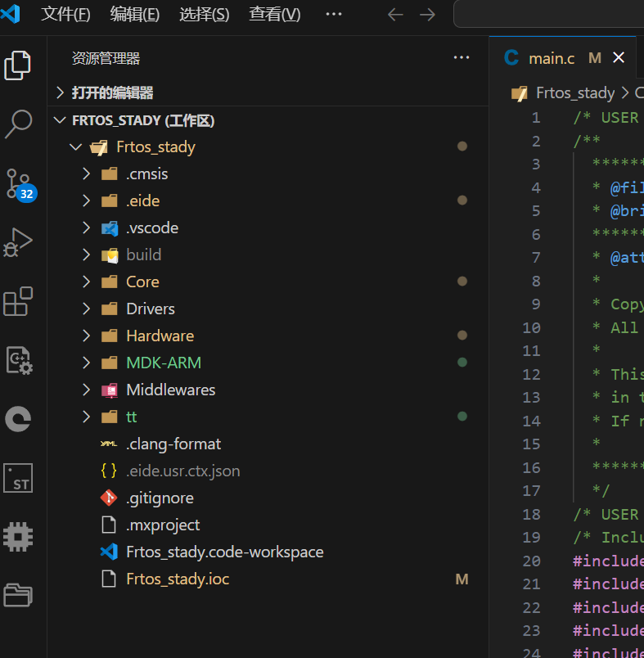Open the Run and Debug view
Image resolution: width=644 pixels, height=658 pixels.
[x=18, y=242]
